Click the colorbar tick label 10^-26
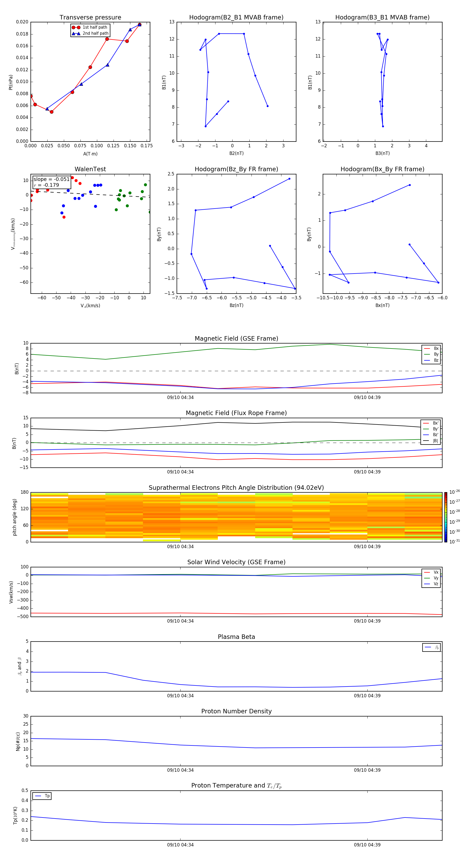The width and height of the screenshot is (473, 868). [455, 492]
